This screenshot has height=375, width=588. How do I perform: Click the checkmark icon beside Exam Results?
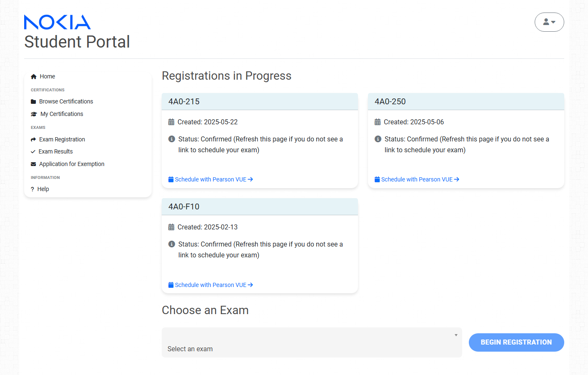[x=33, y=152]
